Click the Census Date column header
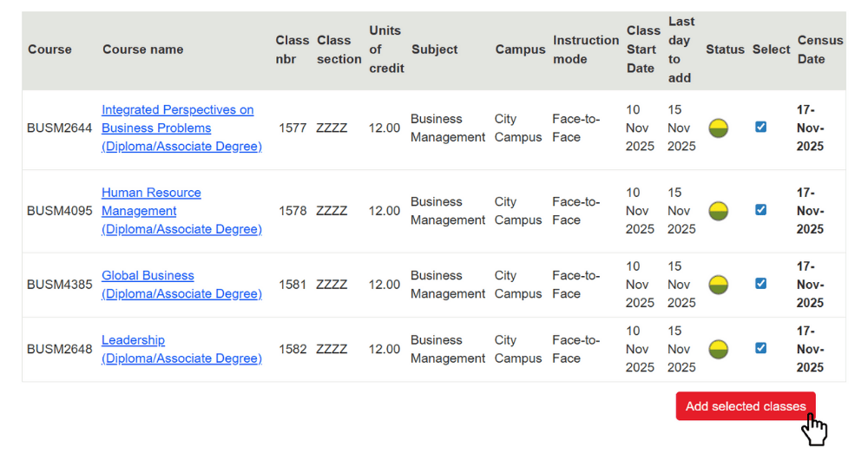This screenshot has width=868, height=460. [x=819, y=49]
